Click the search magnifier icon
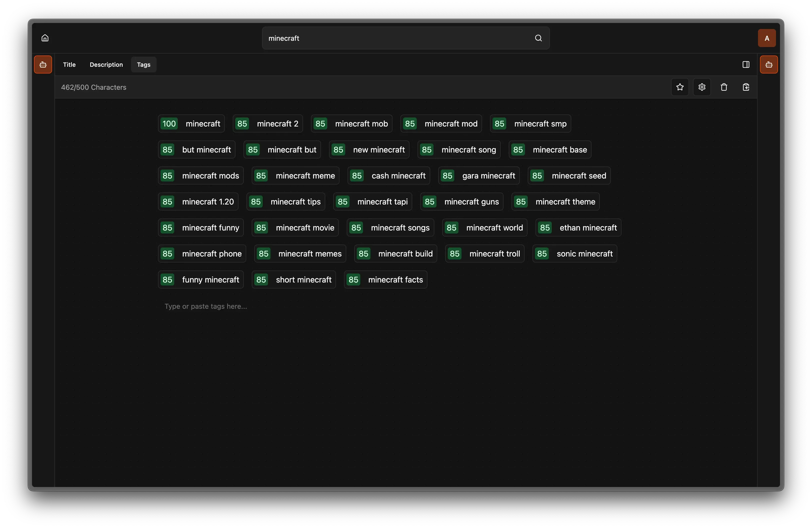 pos(538,38)
